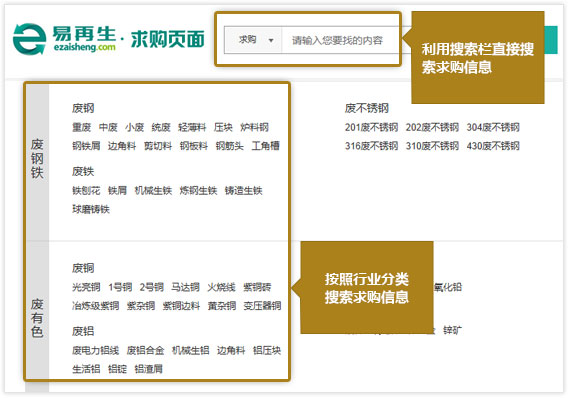569x398 pixels.
Task: Open the 废铝 category heading
Action: [x=83, y=331]
